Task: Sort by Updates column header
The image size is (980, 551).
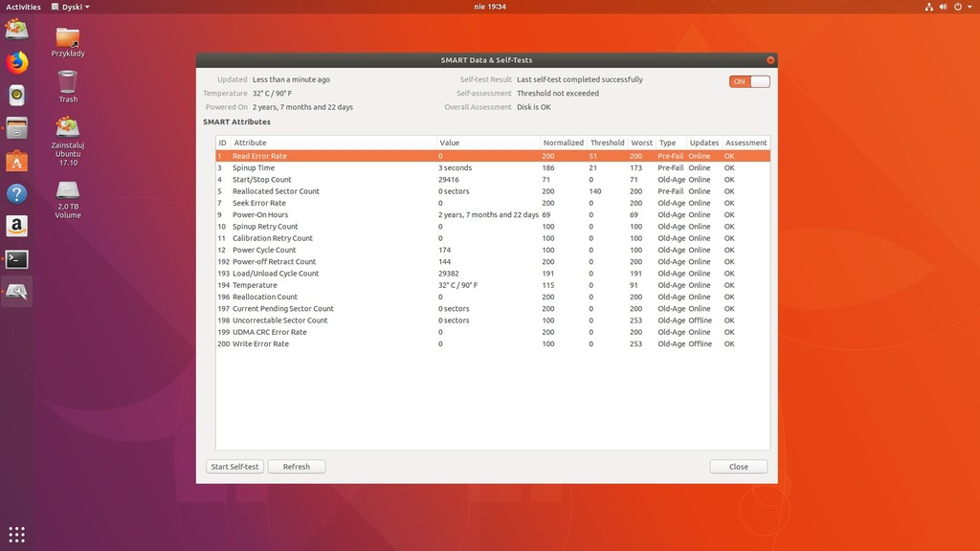Action: point(703,143)
